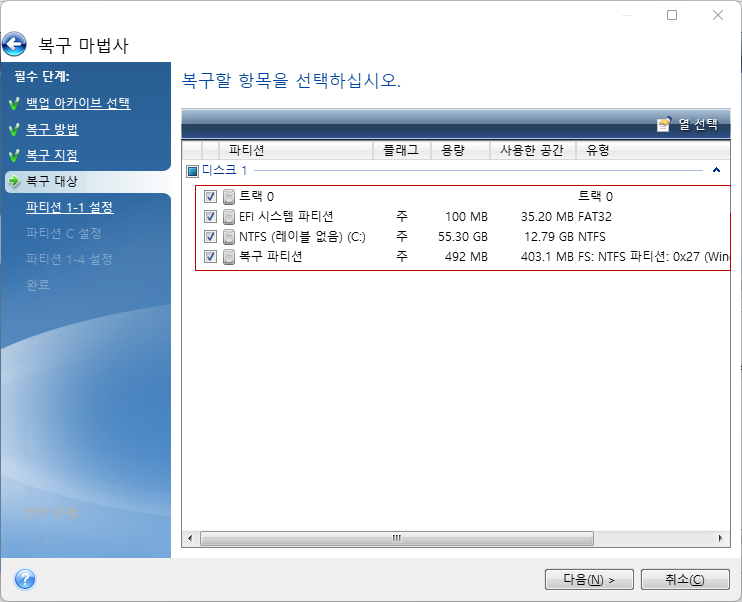Viewport: 742px width, 602px height.
Task: Sort by the 사용한 공간 column header
Action: [x=532, y=150]
